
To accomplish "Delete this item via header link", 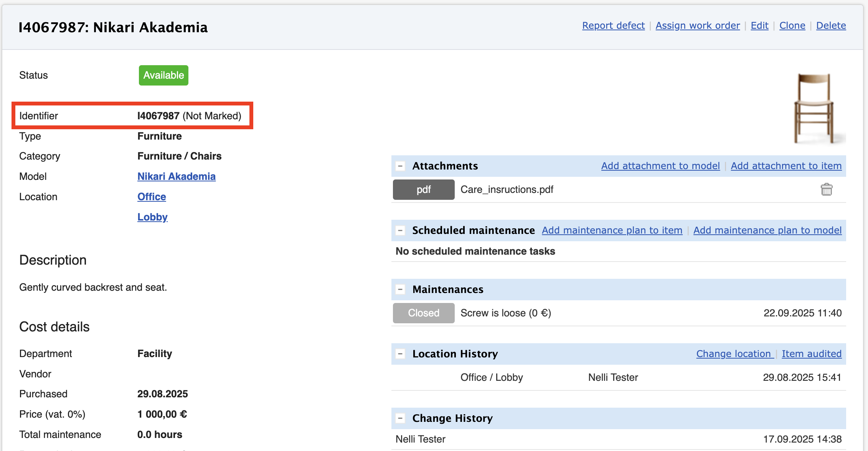I will pos(831,26).
